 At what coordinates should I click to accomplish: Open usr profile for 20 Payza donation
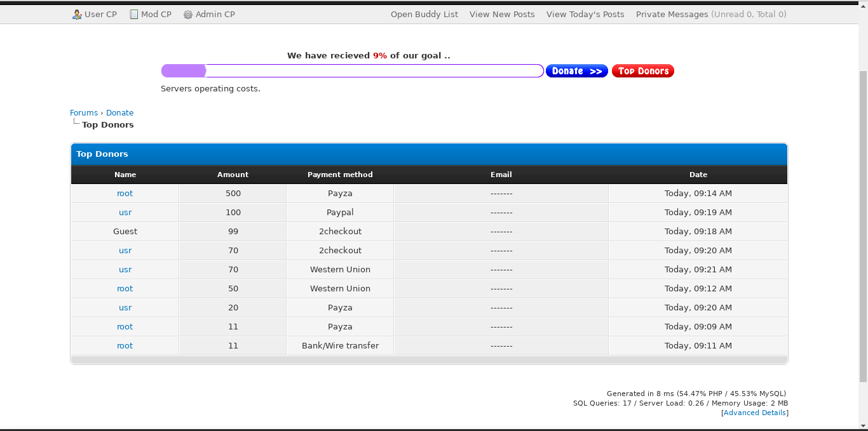[x=125, y=308]
